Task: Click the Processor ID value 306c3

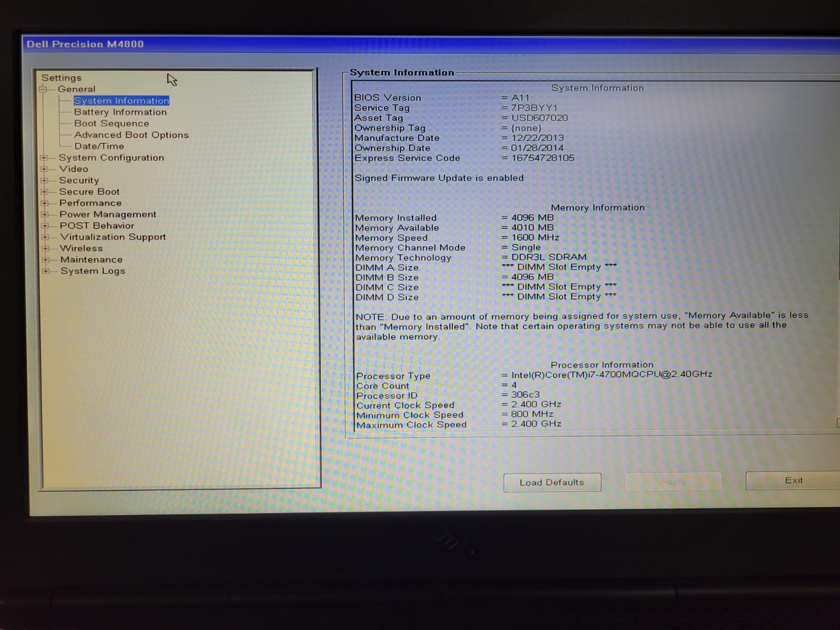Action: 526,395
